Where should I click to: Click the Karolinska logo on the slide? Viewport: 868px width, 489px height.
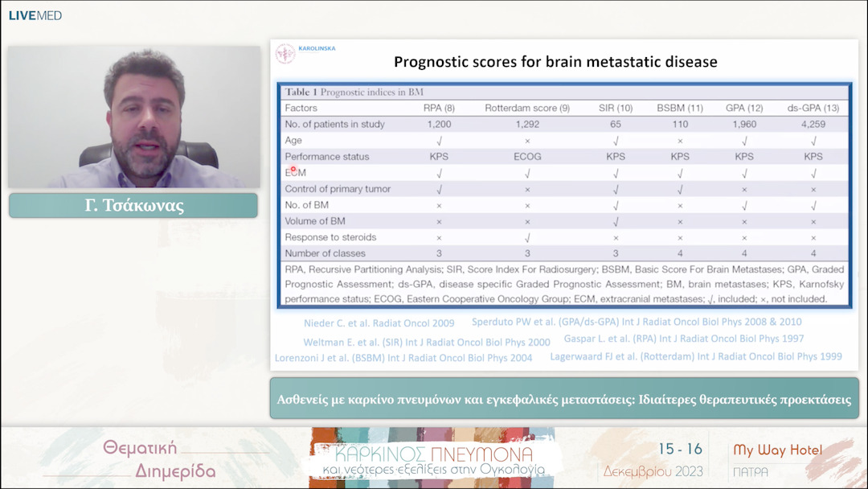[x=305, y=52]
